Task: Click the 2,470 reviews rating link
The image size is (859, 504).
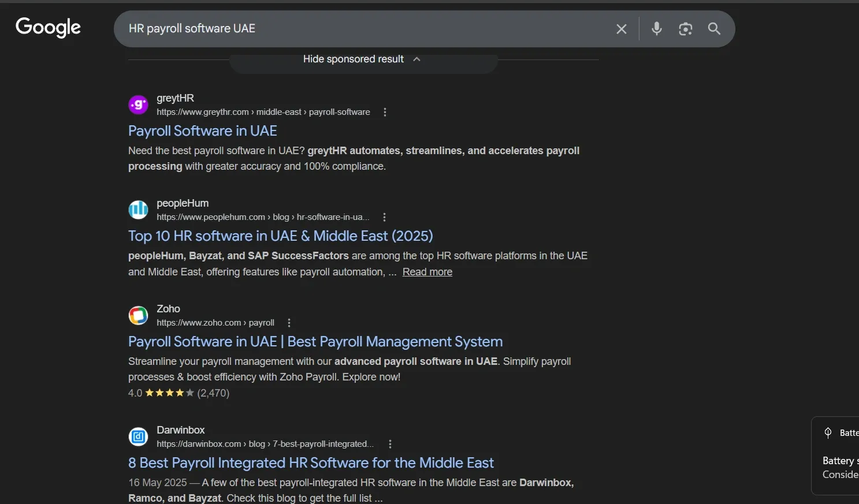Action: [x=213, y=393]
